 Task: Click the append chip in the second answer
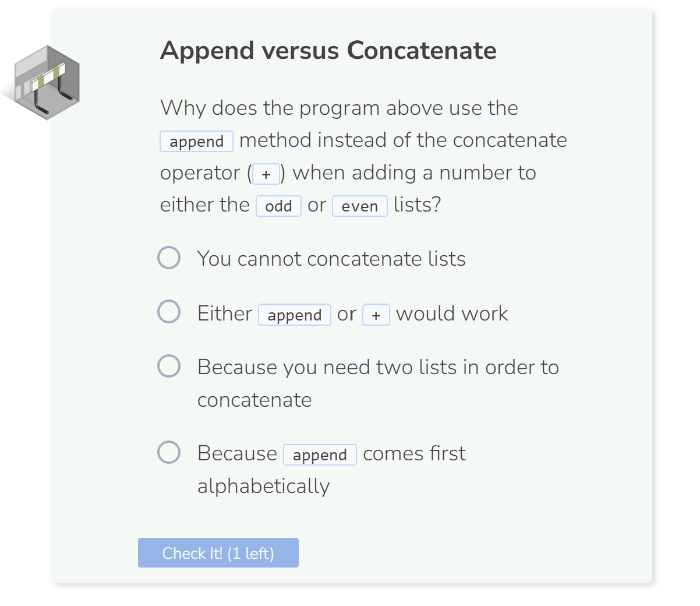point(295,315)
